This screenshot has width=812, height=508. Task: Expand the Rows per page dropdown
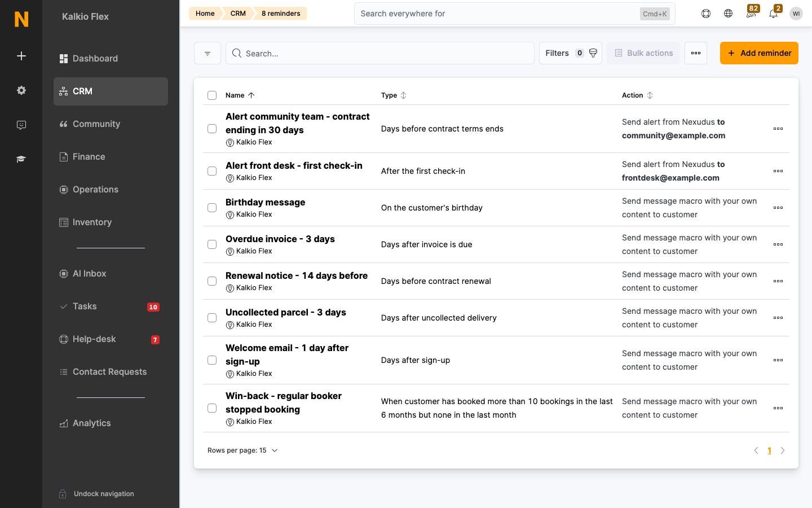point(242,450)
